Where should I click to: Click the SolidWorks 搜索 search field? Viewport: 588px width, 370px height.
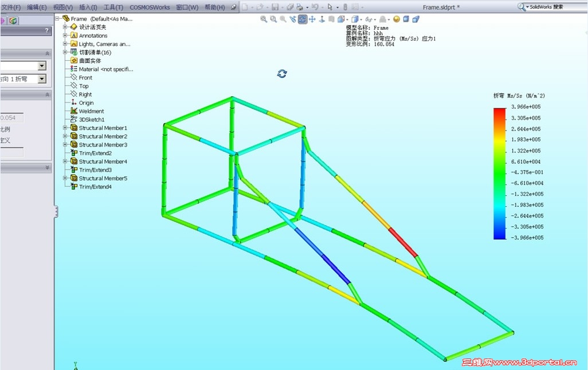tap(558, 7)
